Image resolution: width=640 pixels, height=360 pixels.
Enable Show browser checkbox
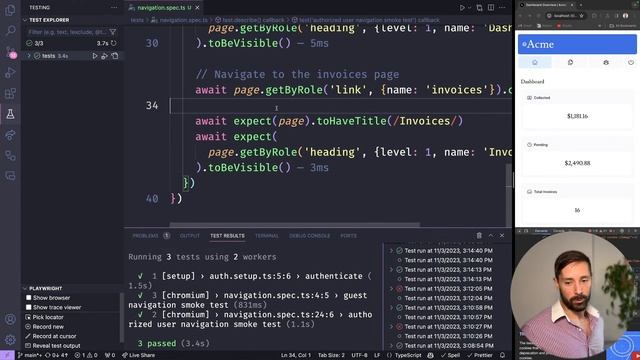click(x=29, y=298)
